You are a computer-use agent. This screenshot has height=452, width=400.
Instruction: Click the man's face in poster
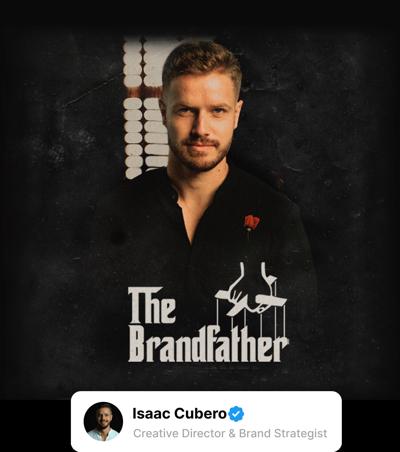[201, 123]
